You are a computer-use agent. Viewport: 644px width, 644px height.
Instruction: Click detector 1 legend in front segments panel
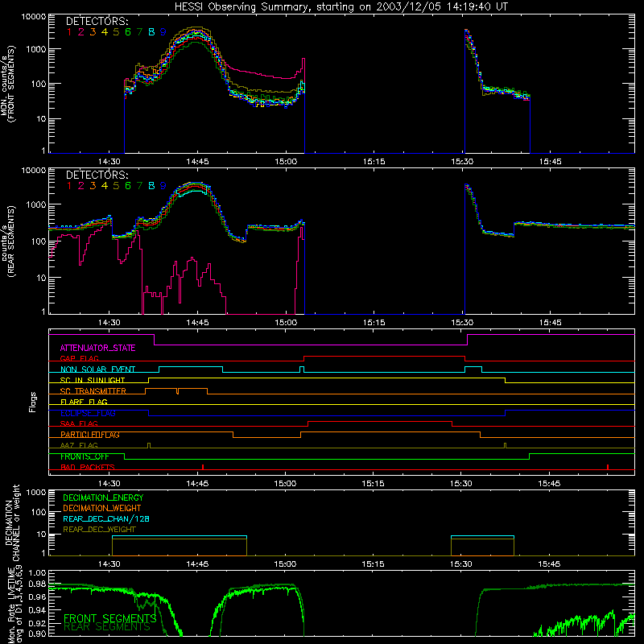click(69, 32)
